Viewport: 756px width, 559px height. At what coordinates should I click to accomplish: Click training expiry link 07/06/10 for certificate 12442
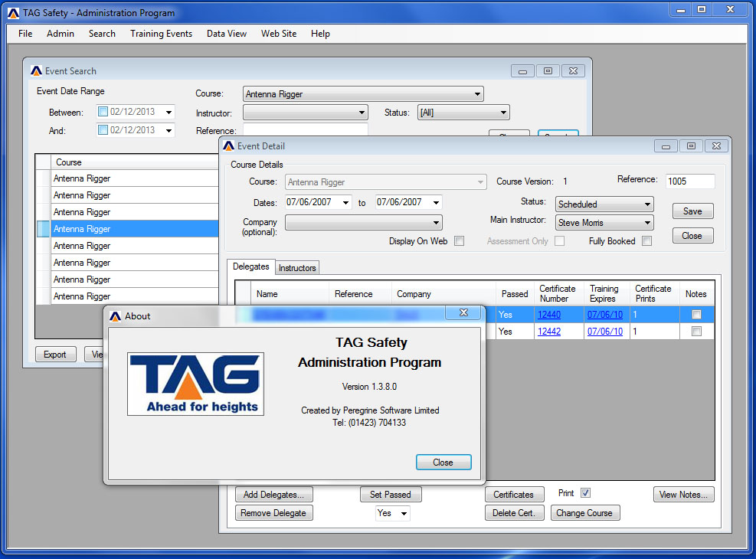pyautogui.click(x=604, y=332)
